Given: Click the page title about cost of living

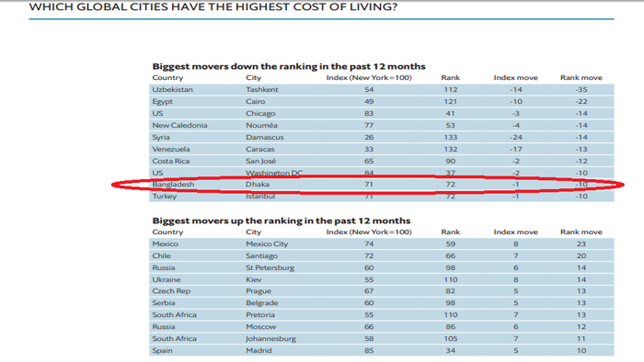Looking at the screenshot, I should [x=213, y=7].
